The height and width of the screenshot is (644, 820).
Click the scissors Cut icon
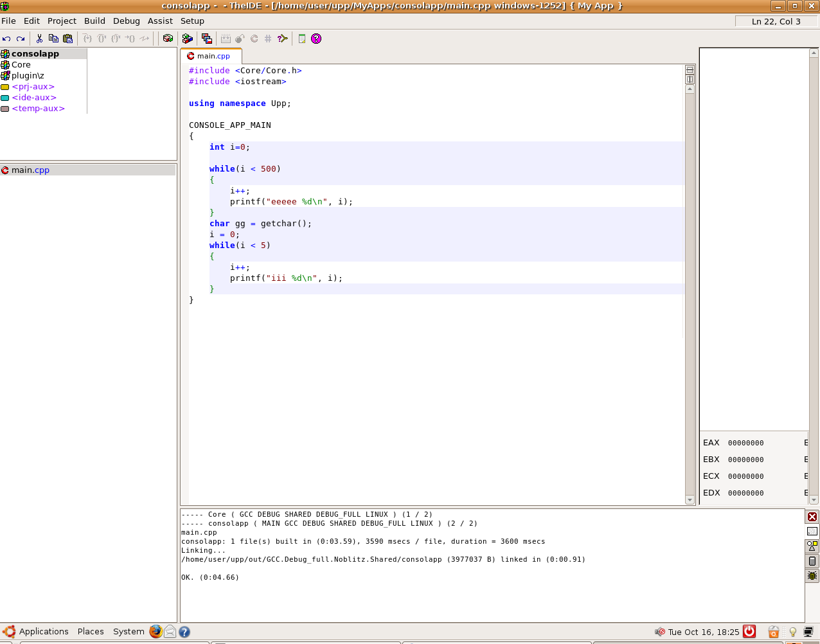pyautogui.click(x=39, y=39)
